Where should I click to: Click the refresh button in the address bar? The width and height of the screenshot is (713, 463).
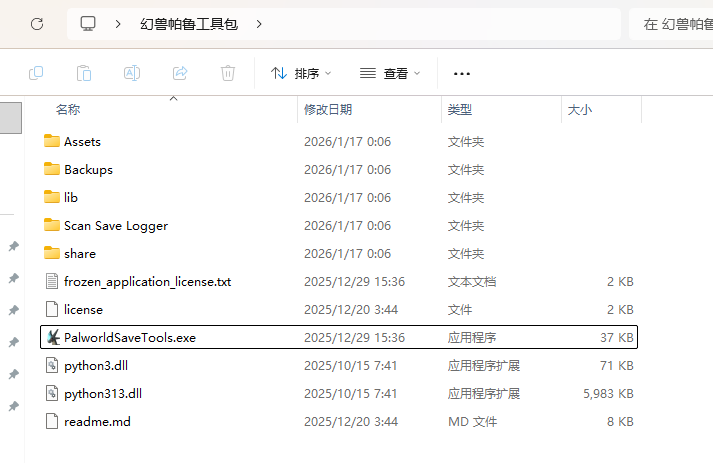(x=37, y=22)
